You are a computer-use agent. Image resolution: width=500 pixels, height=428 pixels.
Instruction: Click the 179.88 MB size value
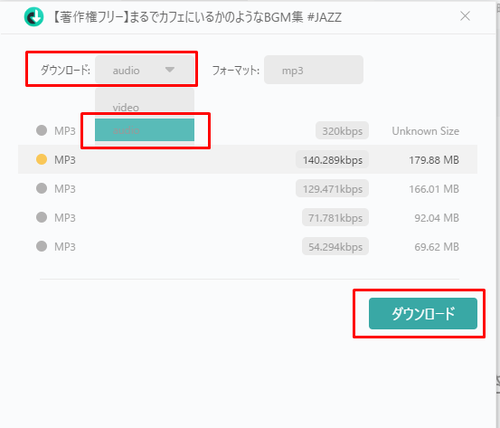[434, 160]
